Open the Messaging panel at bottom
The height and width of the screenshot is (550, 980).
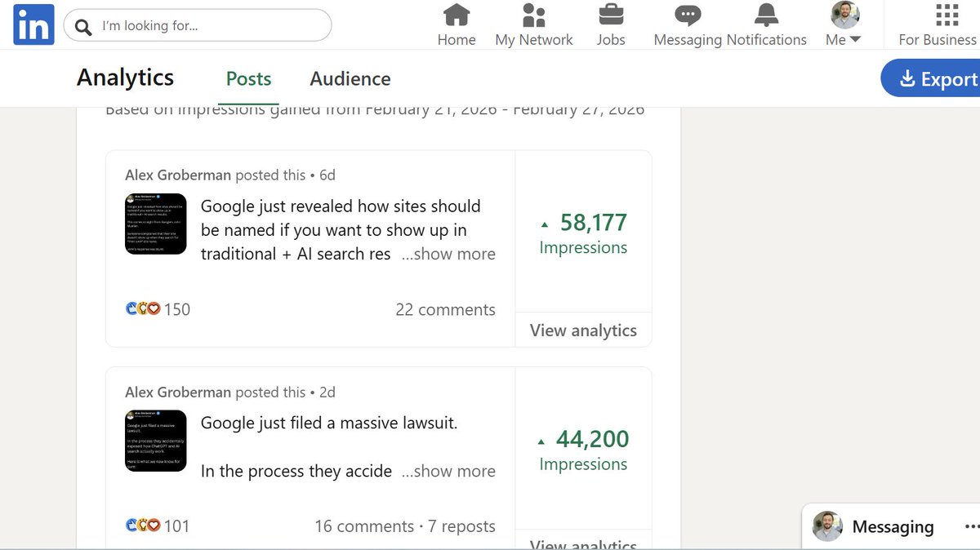(x=893, y=527)
